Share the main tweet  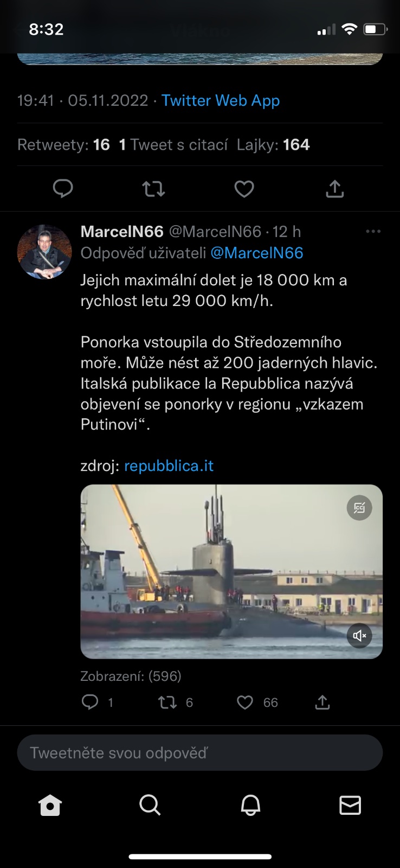click(x=335, y=189)
